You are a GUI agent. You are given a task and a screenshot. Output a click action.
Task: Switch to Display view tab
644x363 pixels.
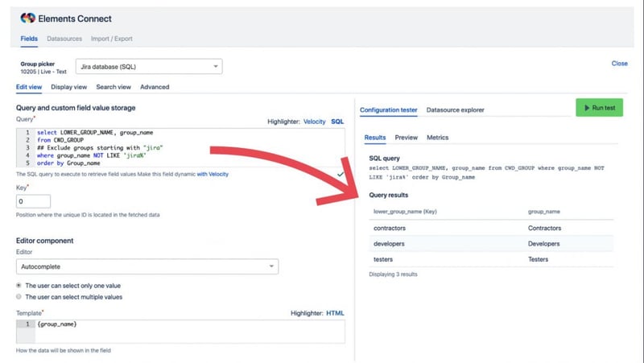pos(68,87)
